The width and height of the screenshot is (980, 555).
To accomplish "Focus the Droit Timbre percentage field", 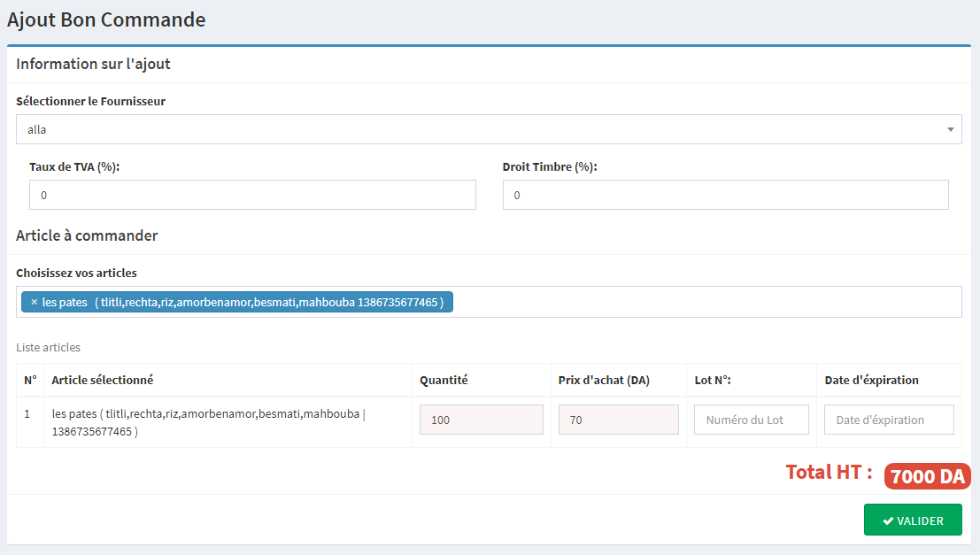I will (725, 195).
